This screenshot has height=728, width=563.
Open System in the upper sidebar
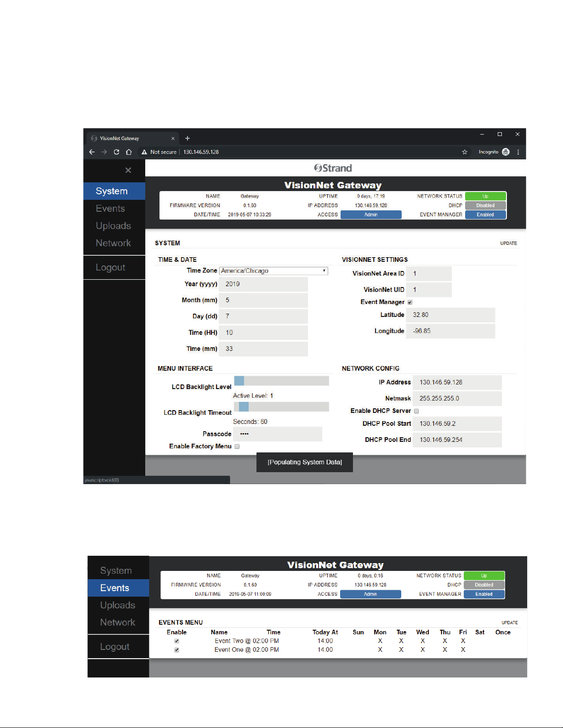tap(114, 191)
